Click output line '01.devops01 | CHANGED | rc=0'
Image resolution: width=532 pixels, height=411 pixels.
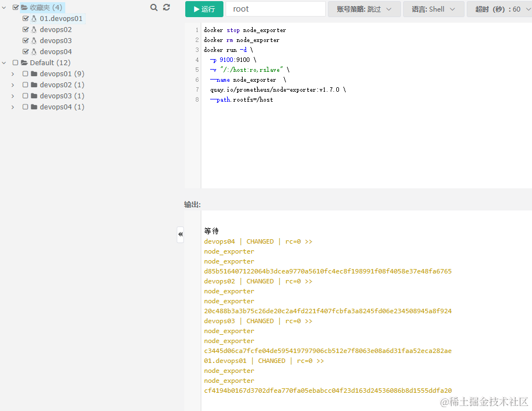(264, 361)
